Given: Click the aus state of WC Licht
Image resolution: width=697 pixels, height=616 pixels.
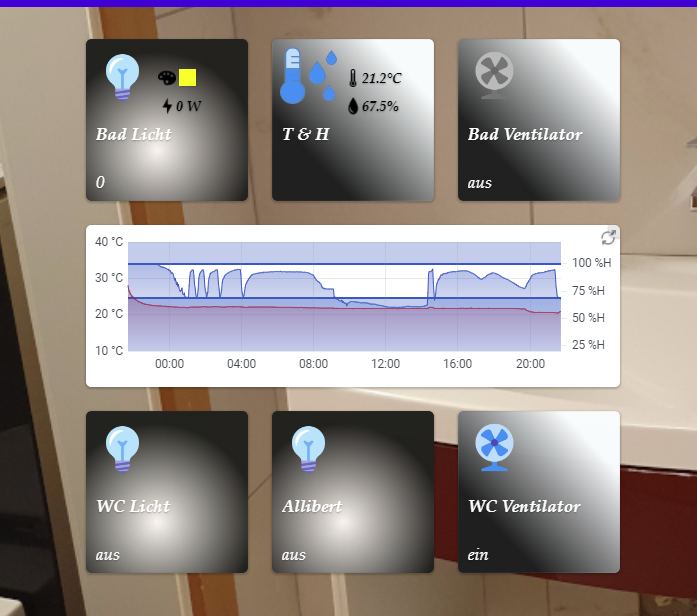Looking at the screenshot, I should click(x=108, y=555).
